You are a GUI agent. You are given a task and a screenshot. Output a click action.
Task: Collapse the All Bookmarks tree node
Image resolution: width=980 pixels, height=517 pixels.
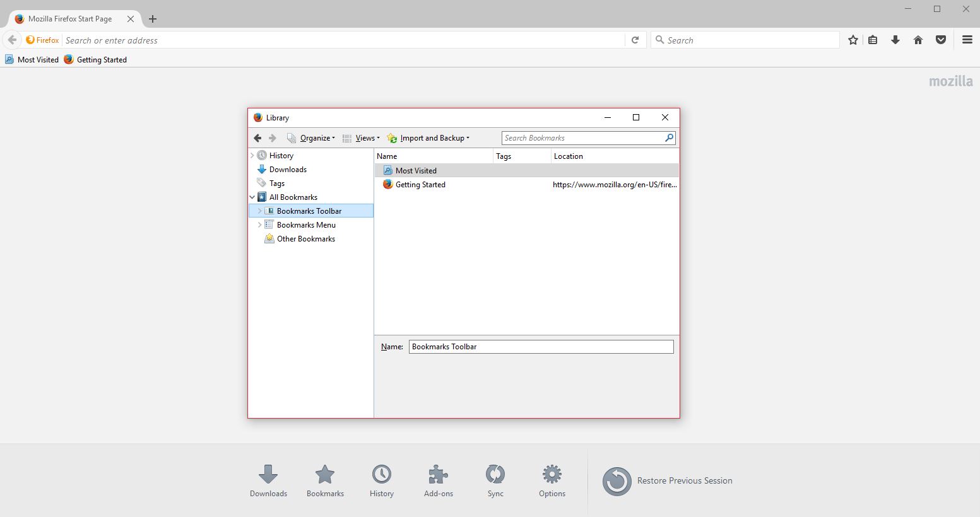252,197
